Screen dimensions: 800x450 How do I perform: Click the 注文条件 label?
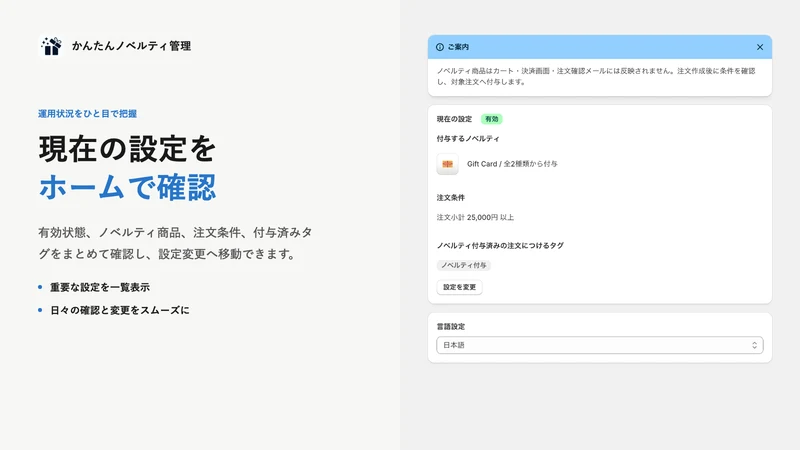click(x=451, y=198)
